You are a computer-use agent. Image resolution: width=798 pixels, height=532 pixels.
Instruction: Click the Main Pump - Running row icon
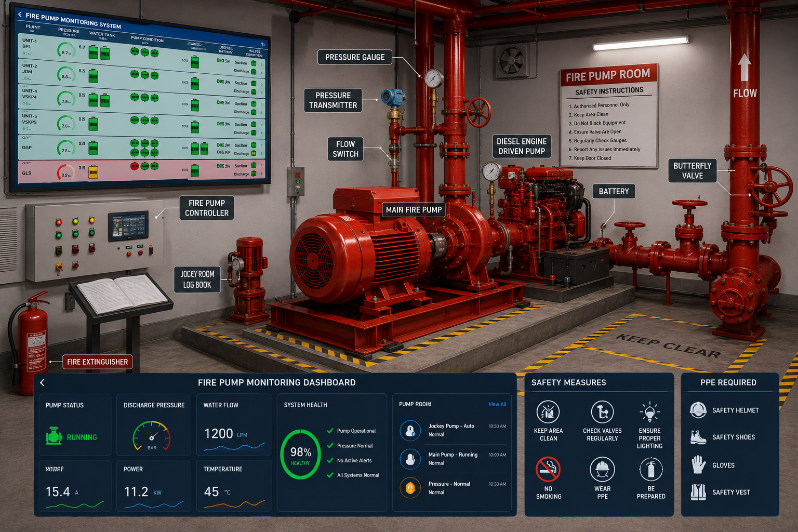tap(410, 459)
